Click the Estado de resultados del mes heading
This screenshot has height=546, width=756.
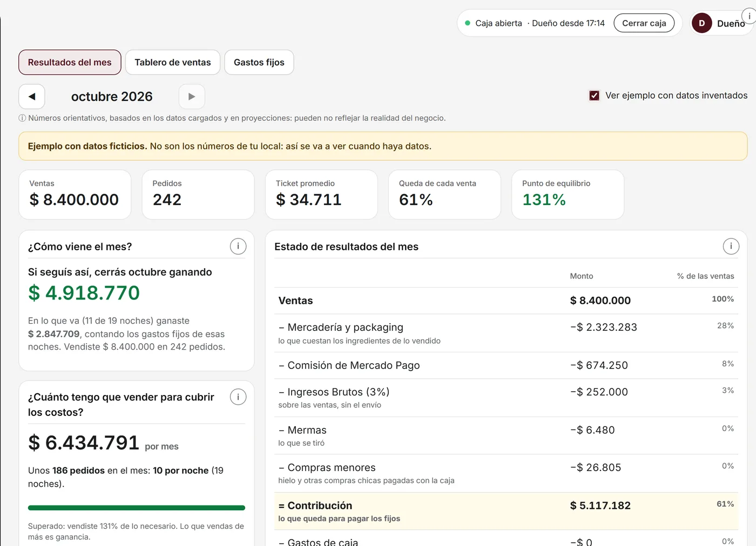pyautogui.click(x=346, y=247)
